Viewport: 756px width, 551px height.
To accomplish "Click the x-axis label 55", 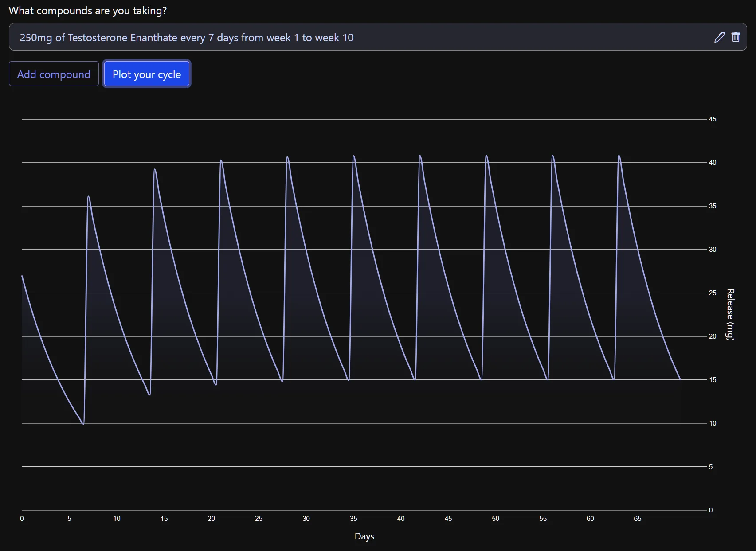I will (x=543, y=519).
